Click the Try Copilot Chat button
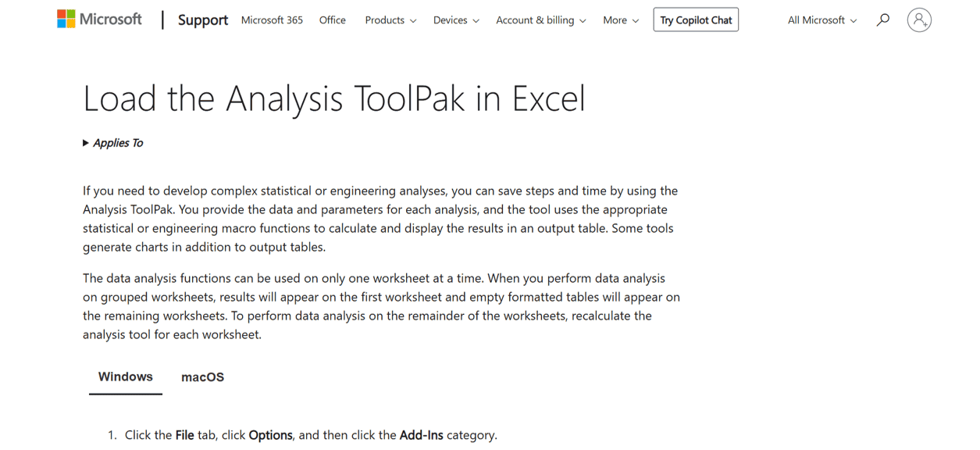This screenshot has width=980, height=450. pyautogui.click(x=696, y=20)
